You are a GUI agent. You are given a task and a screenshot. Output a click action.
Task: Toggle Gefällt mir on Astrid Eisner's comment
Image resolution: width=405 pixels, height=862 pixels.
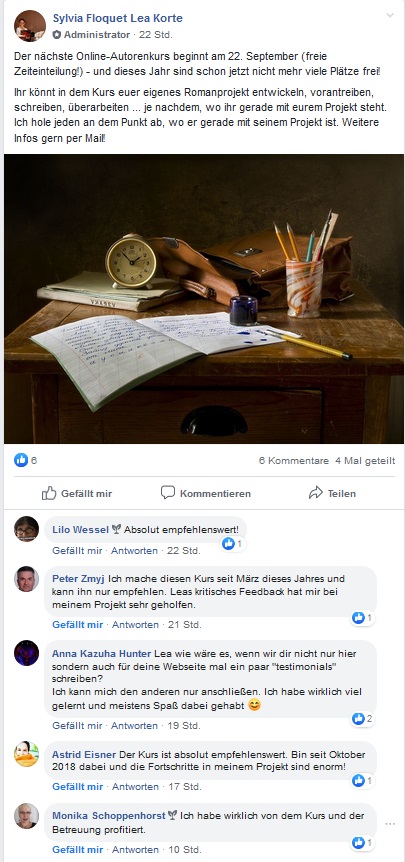click(x=77, y=787)
